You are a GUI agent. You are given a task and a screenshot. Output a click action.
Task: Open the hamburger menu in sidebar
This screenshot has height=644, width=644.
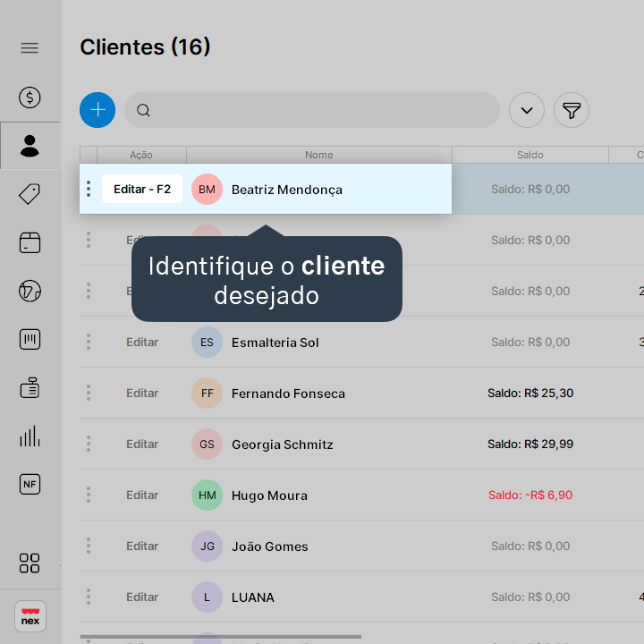coord(30,48)
